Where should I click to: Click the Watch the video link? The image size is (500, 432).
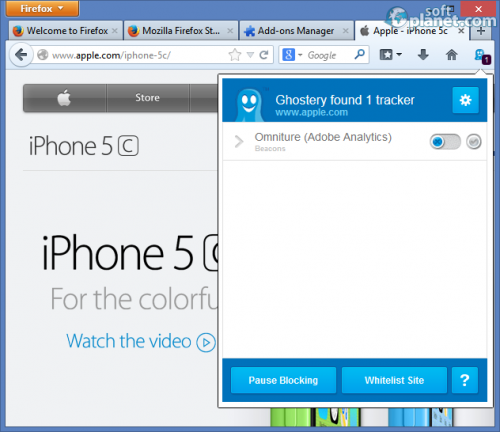point(141,341)
